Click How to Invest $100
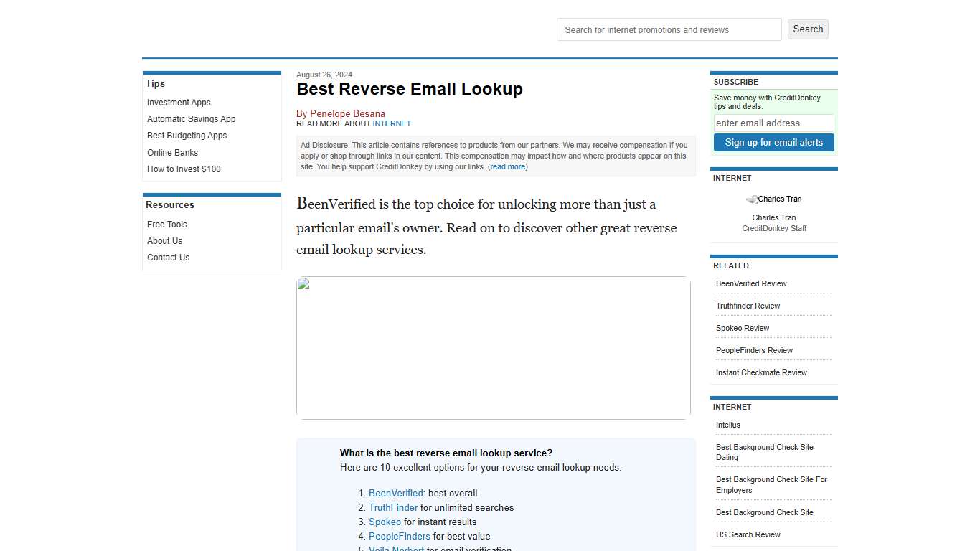The image size is (980, 551). coord(184,169)
